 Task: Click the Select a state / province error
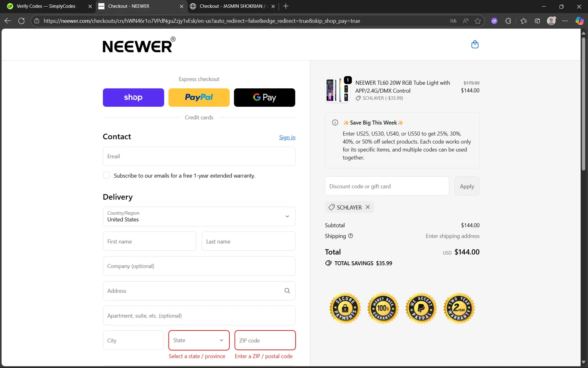click(x=197, y=356)
